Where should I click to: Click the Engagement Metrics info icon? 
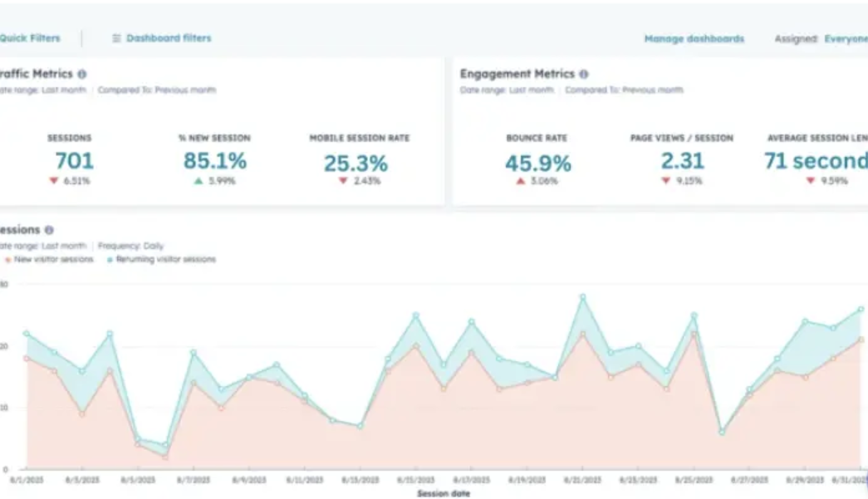click(584, 74)
